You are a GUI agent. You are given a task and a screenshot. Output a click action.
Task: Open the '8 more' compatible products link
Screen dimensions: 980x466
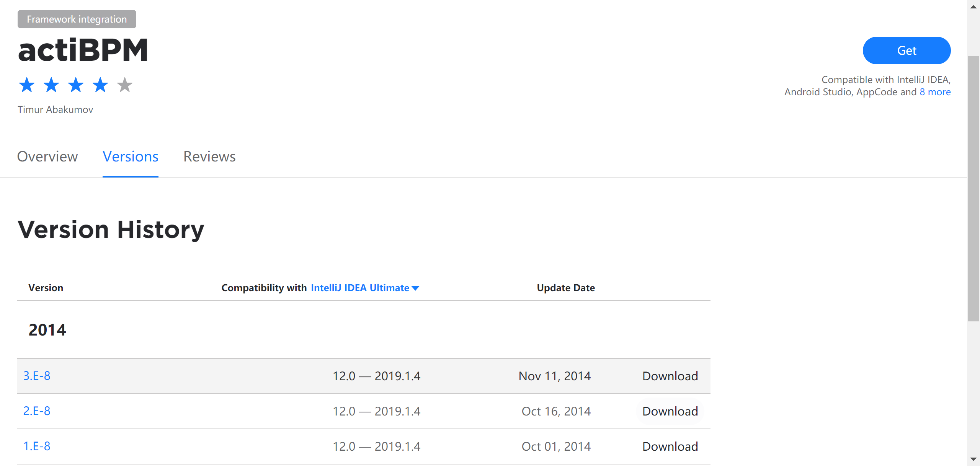935,92
